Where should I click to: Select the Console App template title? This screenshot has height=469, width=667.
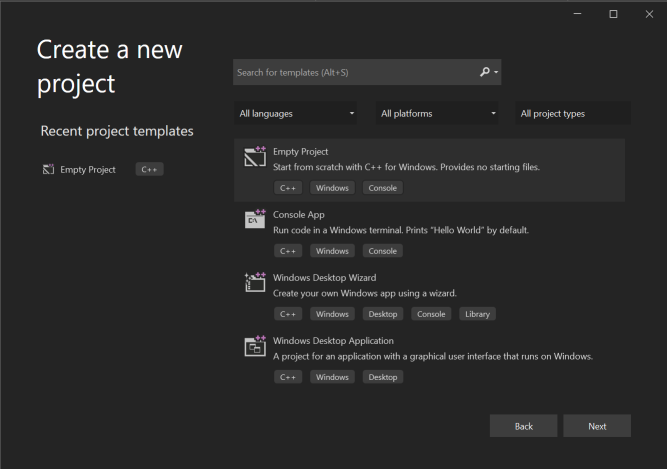299,215
